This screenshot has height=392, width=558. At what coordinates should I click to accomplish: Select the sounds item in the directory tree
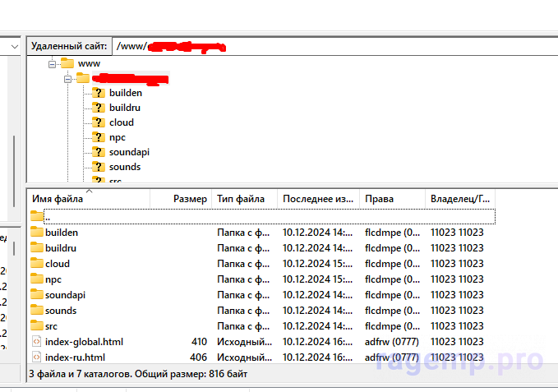click(125, 167)
